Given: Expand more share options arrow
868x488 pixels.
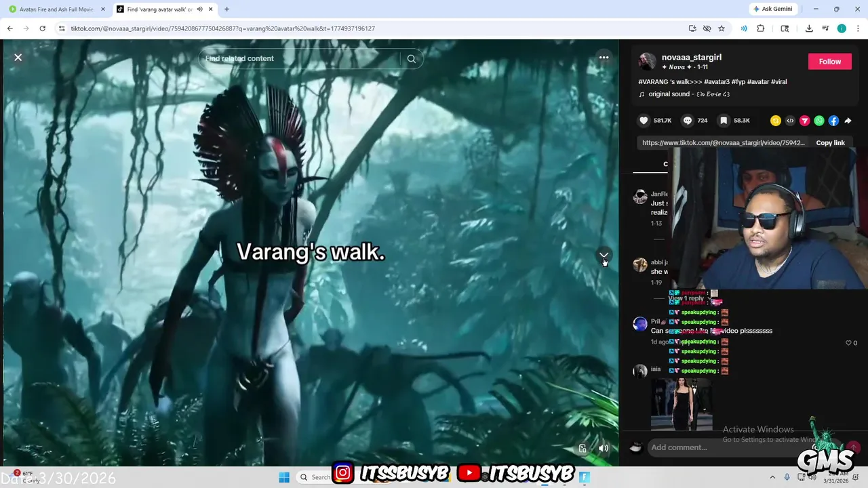Looking at the screenshot, I should click(848, 121).
